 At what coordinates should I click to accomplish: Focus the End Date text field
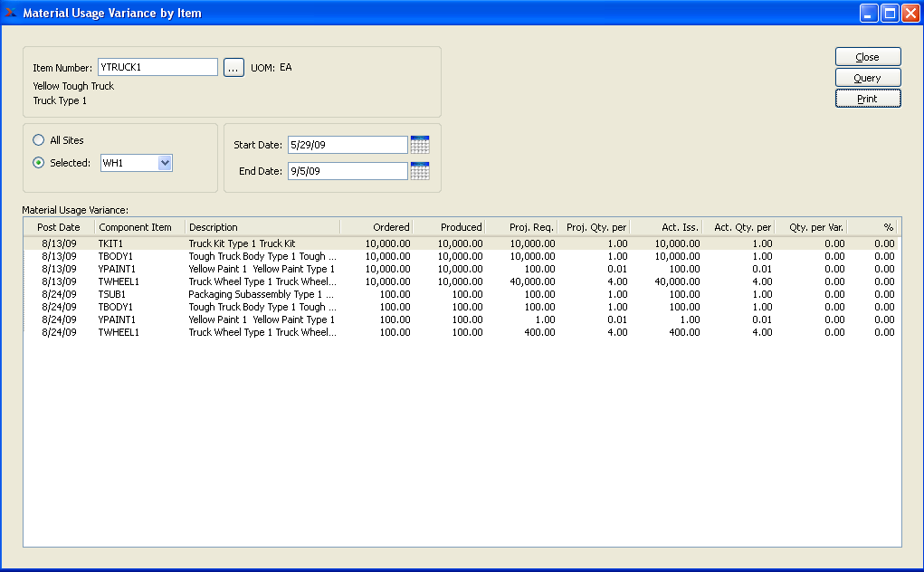click(x=348, y=171)
